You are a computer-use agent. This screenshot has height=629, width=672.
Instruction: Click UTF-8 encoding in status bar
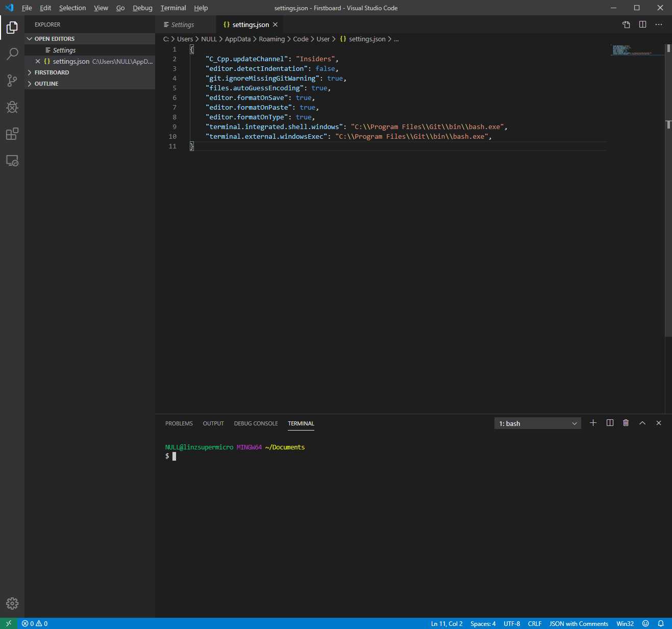point(512,623)
